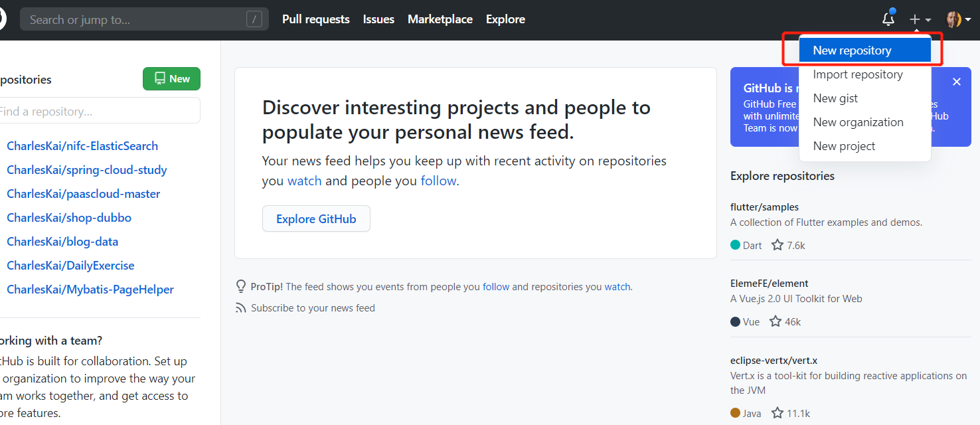Image resolution: width=980 pixels, height=425 pixels.
Task: Focus the Find a repository field
Action: click(x=100, y=111)
